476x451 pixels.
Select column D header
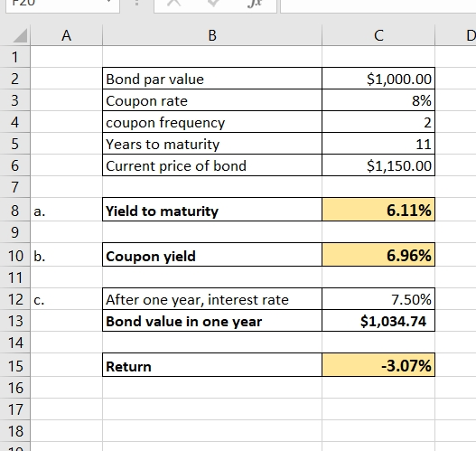[x=455, y=35]
